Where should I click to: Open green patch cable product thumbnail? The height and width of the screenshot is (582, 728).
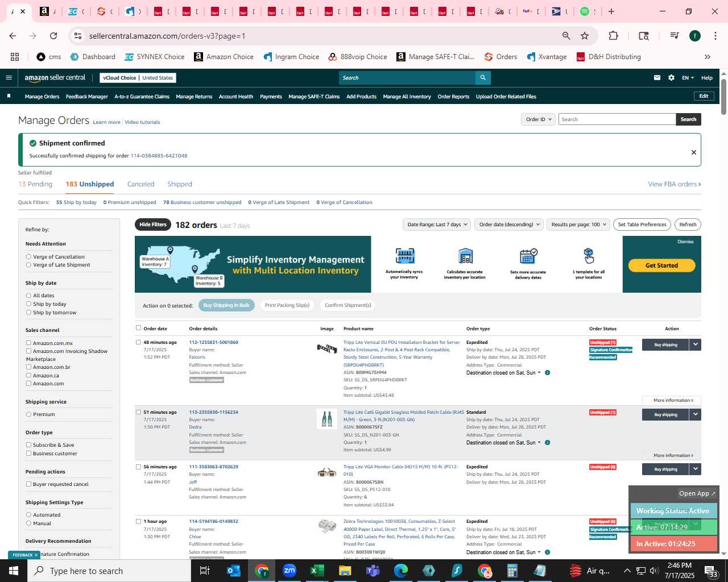pyautogui.click(x=327, y=419)
